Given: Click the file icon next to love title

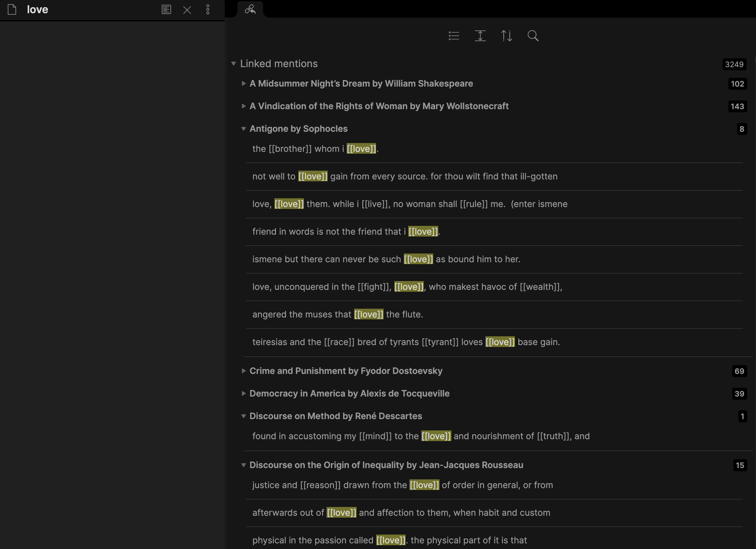Looking at the screenshot, I should click(12, 9).
